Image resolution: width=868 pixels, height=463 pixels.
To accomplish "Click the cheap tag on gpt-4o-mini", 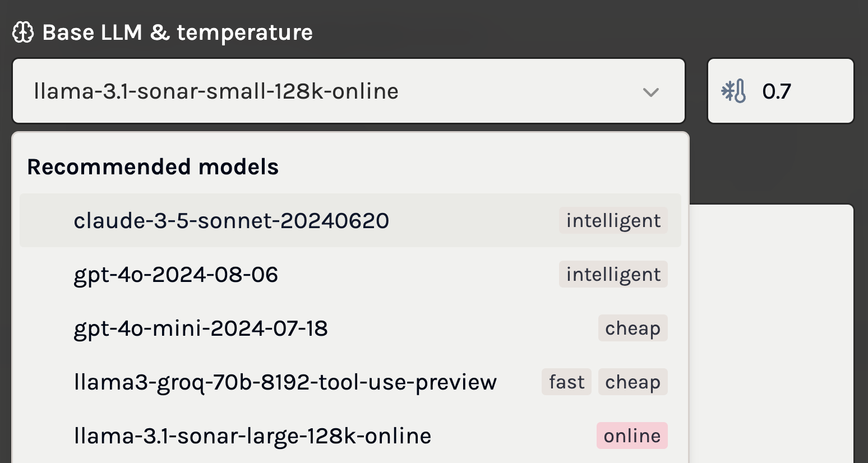I will pyautogui.click(x=632, y=328).
